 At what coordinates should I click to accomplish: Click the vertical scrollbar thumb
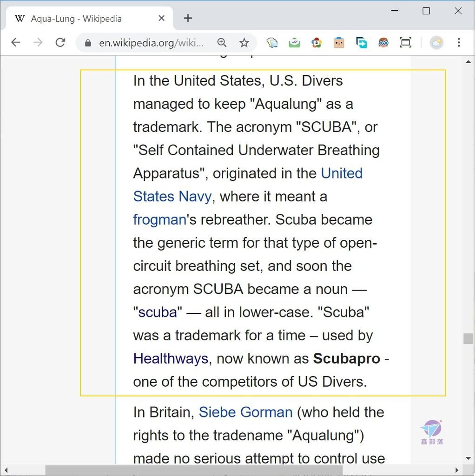pyautogui.click(x=468, y=338)
